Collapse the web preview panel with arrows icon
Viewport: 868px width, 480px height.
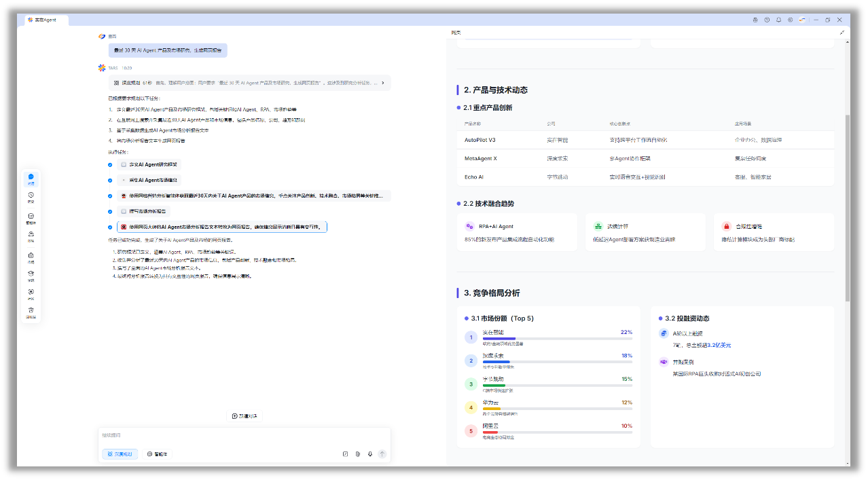pyautogui.click(x=842, y=33)
